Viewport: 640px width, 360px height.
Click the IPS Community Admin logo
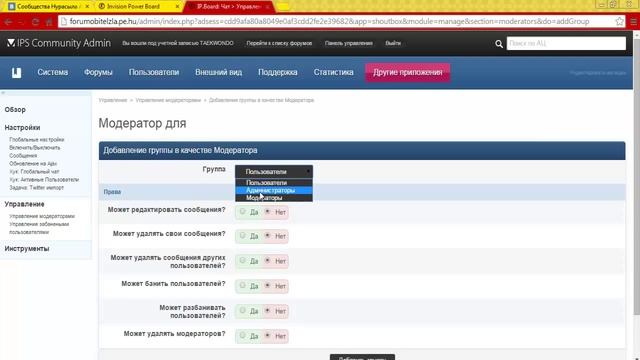[x=59, y=43]
